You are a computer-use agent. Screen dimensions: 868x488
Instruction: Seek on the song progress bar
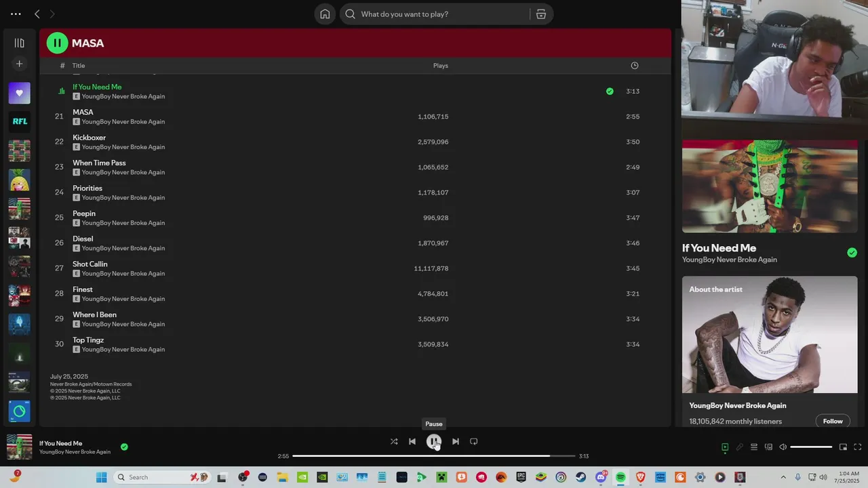[x=434, y=456]
